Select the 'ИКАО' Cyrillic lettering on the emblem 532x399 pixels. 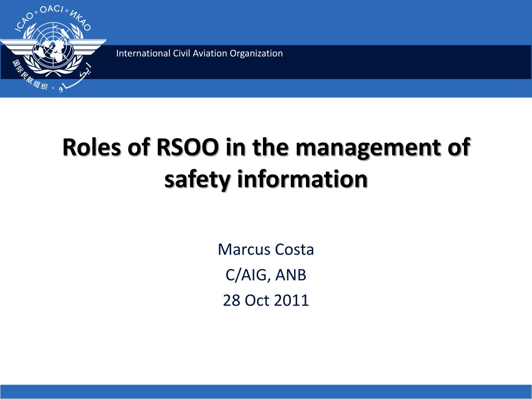click(81, 21)
